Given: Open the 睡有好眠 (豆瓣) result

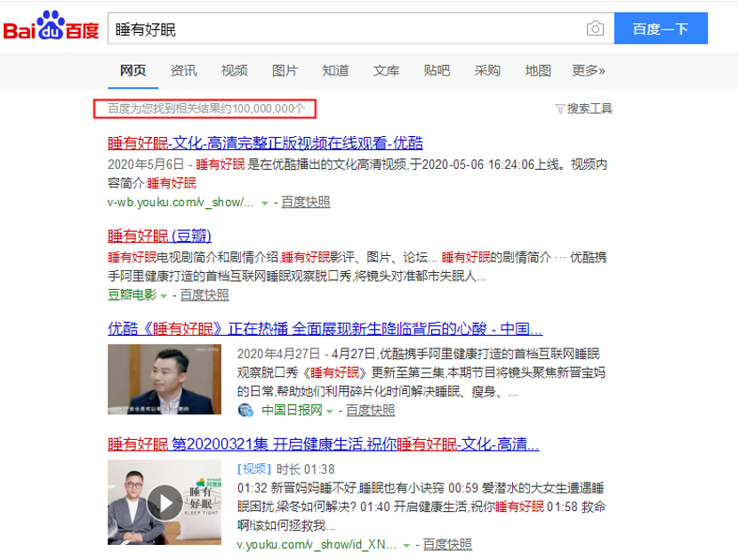Looking at the screenshot, I should (x=159, y=236).
